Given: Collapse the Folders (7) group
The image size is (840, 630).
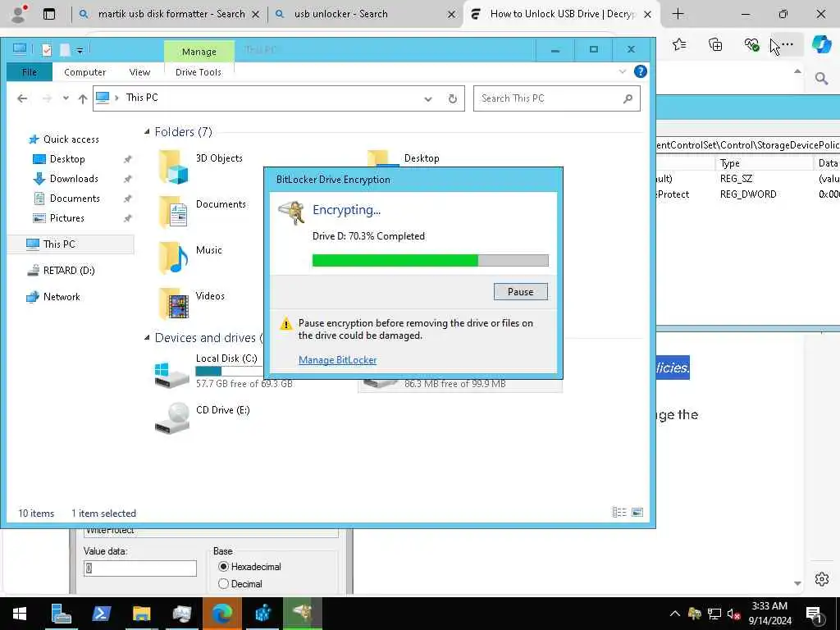Looking at the screenshot, I should (x=148, y=132).
